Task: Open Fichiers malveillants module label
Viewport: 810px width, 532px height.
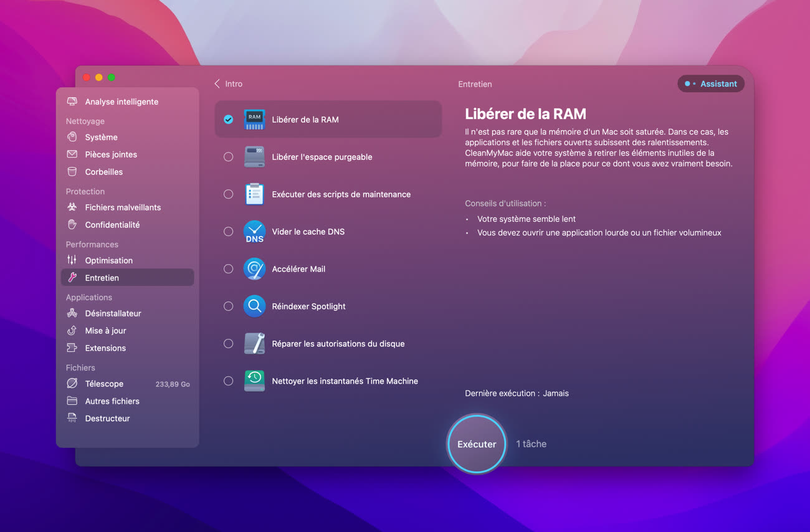Action: point(123,207)
